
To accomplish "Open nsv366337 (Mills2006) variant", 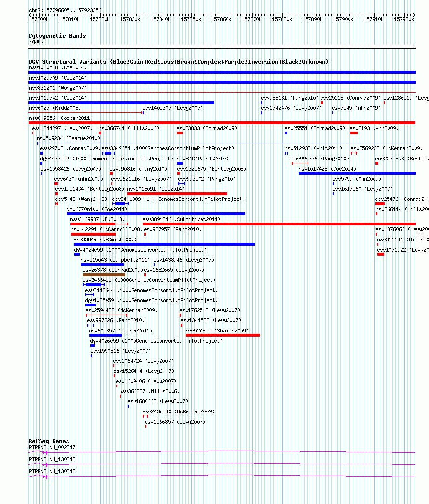I will click(x=149, y=392).
